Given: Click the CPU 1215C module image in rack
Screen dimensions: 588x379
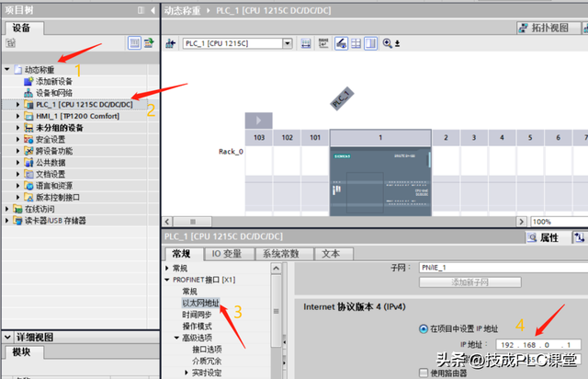Looking at the screenshot, I should (x=380, y=182).
